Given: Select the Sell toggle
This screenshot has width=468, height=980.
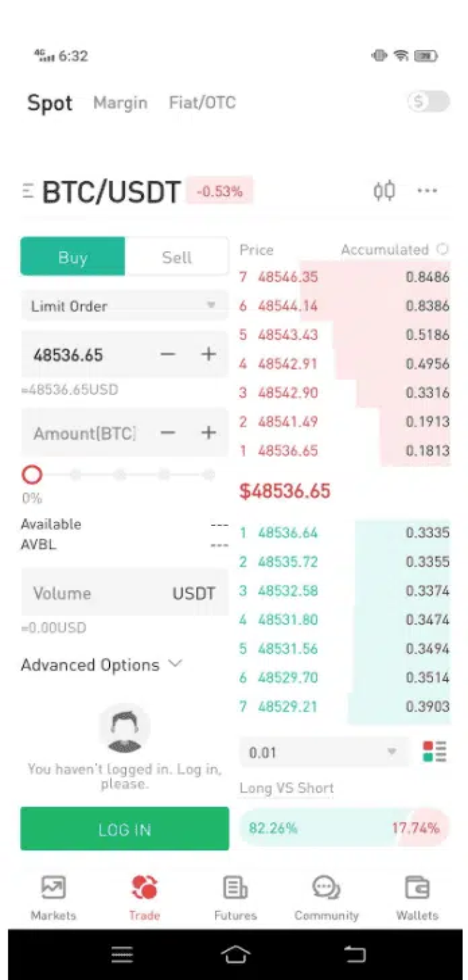Looking at the screenshot, I should click(x=176, y=256).
